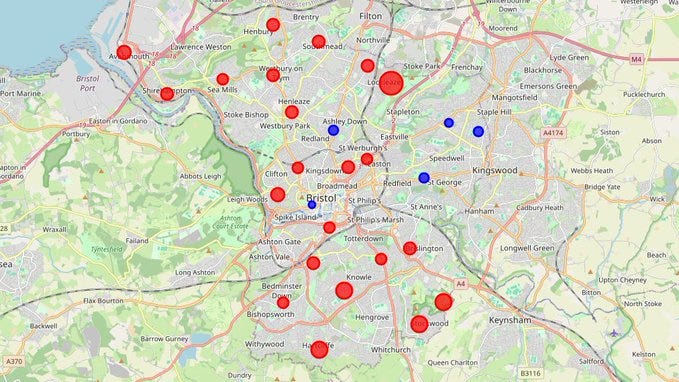Select the red marker on Hartcliffe
The width and height of the screenshot is (679, 382).
coord(319,350)
